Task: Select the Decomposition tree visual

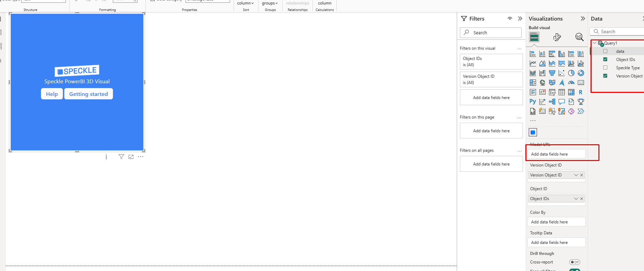Action: tap(552, 102)
